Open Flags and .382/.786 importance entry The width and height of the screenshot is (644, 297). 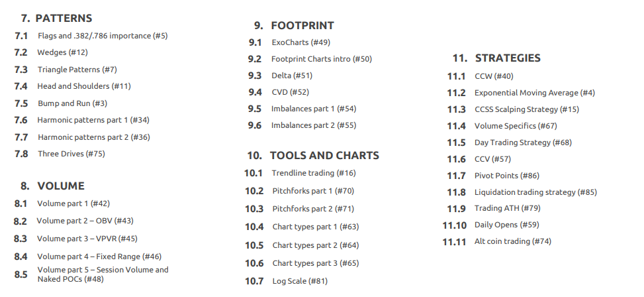[103, 36]
